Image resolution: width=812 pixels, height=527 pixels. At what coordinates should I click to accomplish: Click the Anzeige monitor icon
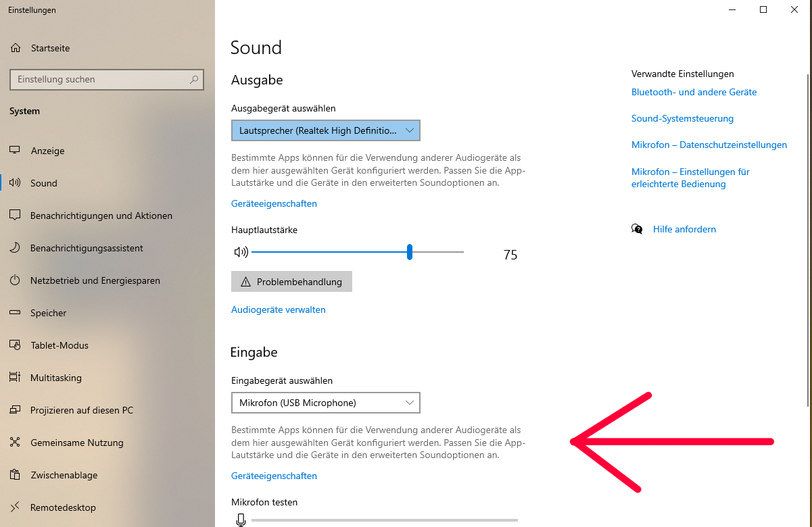16,151
